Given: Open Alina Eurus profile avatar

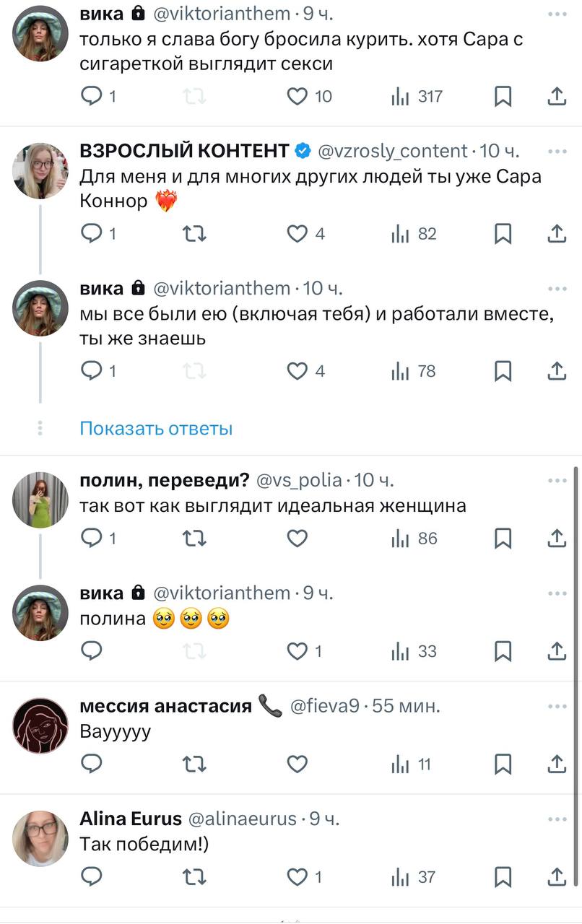Looking at the screenshot, I should 40,838.
